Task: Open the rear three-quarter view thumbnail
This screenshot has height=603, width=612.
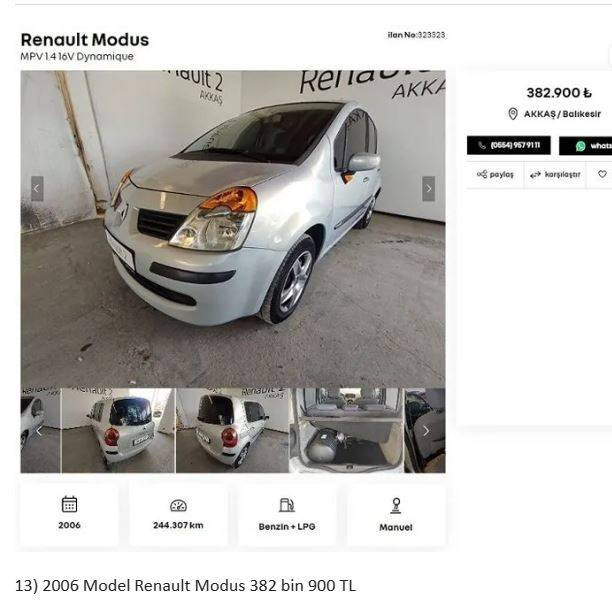Action: [x=232, y=430]
